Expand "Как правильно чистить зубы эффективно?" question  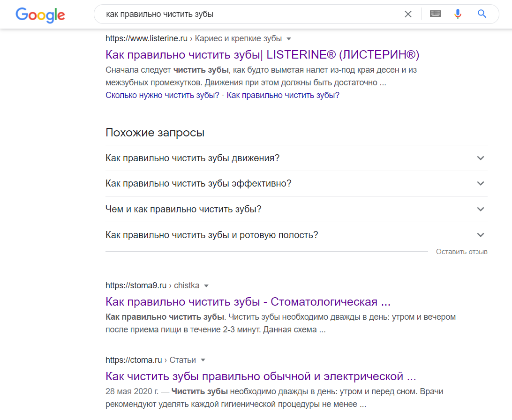tap(480, 183)
